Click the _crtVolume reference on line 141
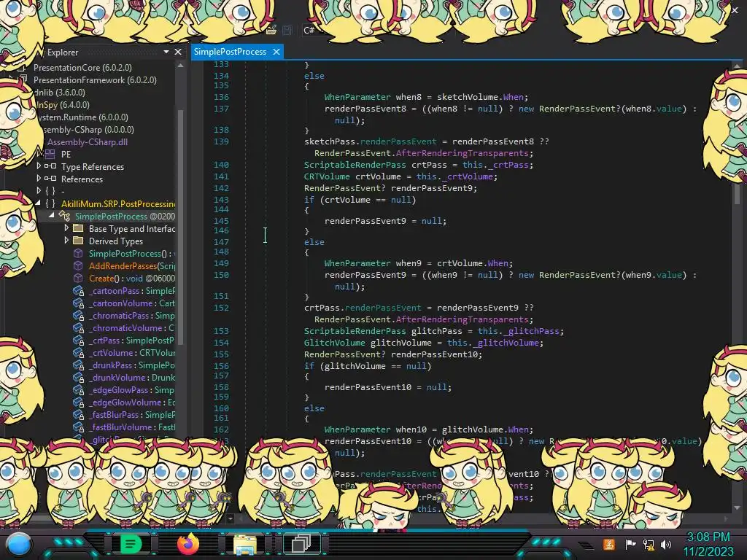747x560 pixels. click(x=467, y=176)
